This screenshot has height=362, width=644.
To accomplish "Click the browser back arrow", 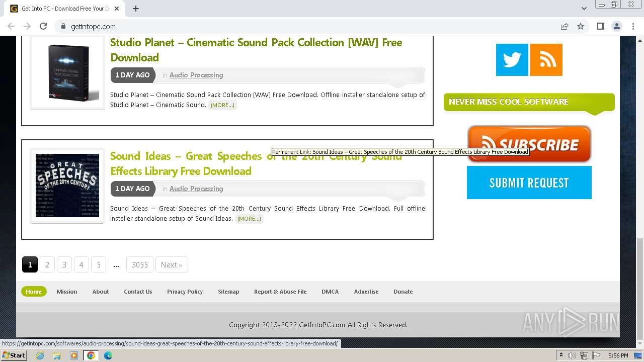I will pos(11,26).
